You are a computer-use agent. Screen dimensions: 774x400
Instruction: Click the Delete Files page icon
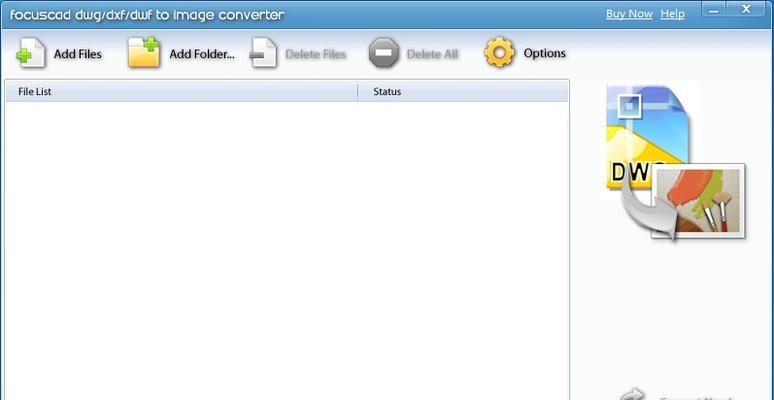[263, 53]
